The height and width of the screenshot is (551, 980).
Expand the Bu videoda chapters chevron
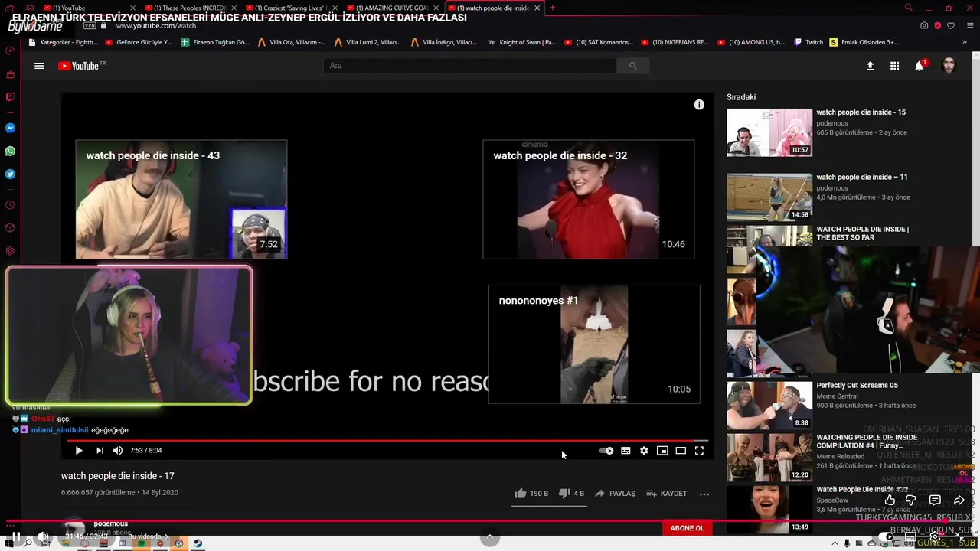pyautogui.click(x=165, y=536)
